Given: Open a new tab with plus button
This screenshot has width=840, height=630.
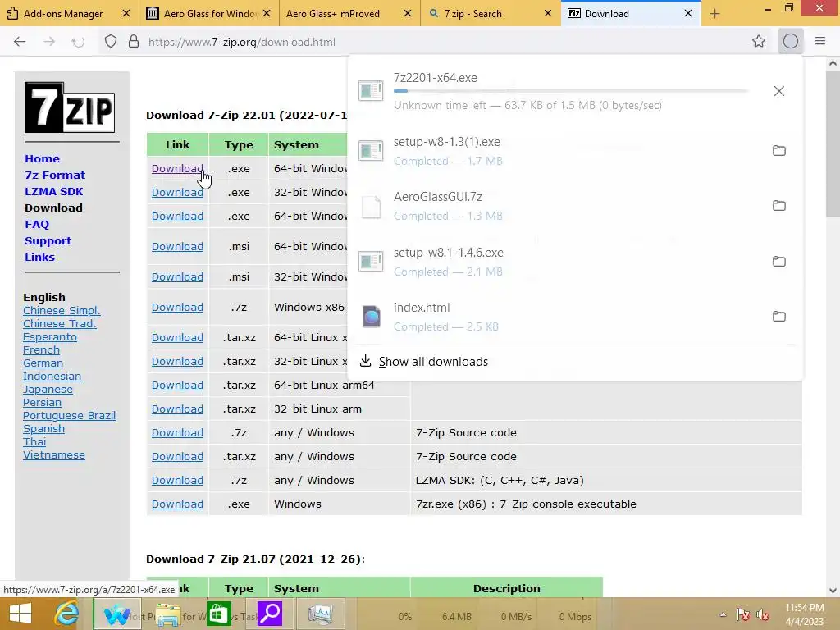Looking at the screenshot, I should point(715,14).
